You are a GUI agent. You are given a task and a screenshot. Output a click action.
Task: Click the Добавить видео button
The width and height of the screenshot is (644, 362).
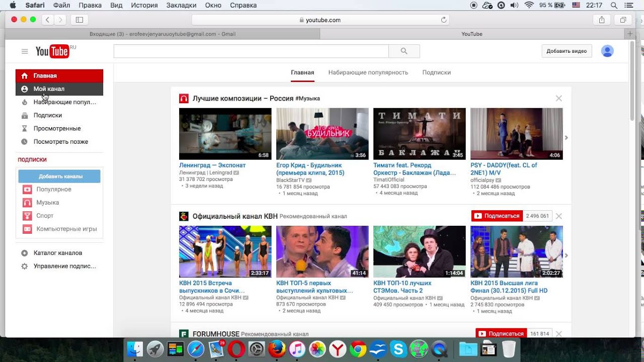(567, 51)
